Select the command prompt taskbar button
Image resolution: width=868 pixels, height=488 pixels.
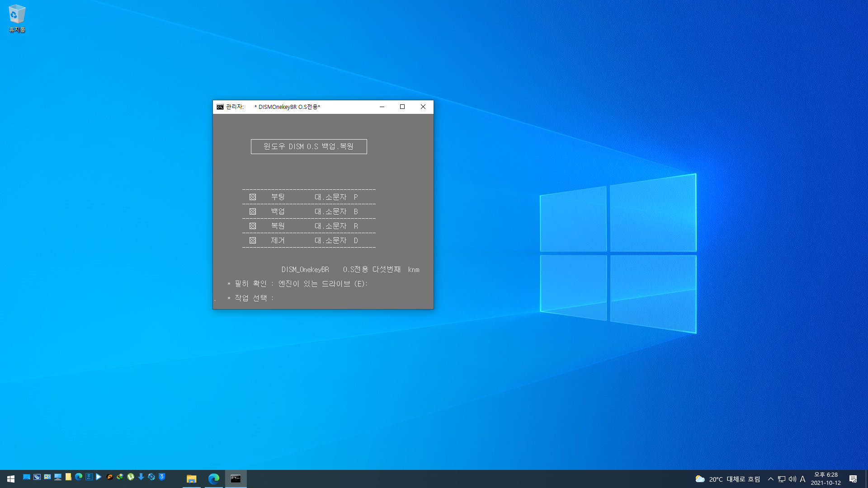tap(236, 479)
